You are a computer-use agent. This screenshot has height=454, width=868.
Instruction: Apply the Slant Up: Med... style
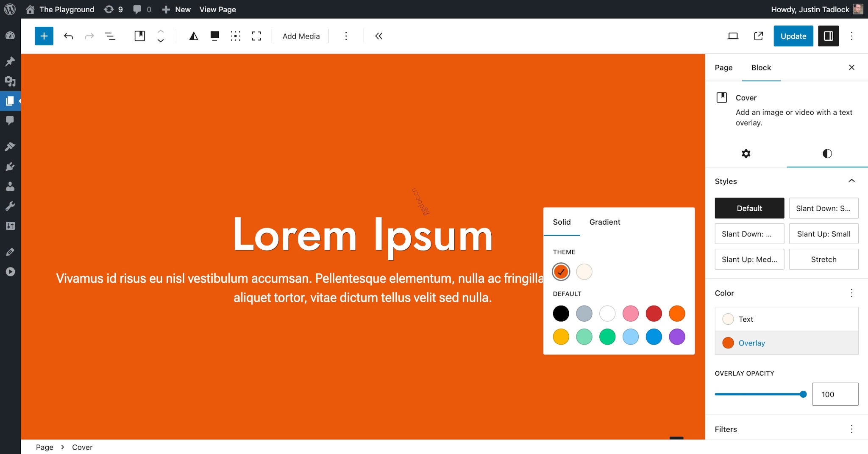[749, 259]
